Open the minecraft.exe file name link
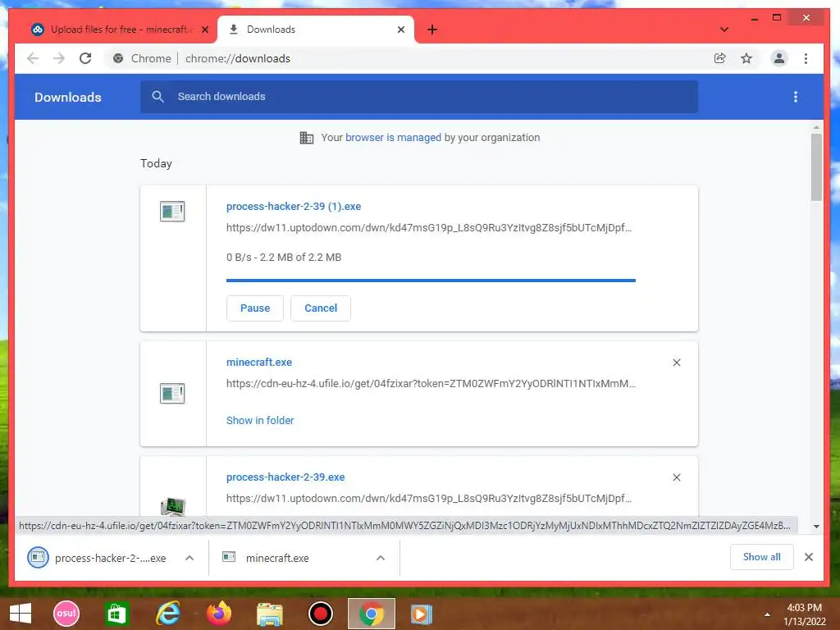The width and height of the screenshot is (840, 630). (x=259, y=362)
